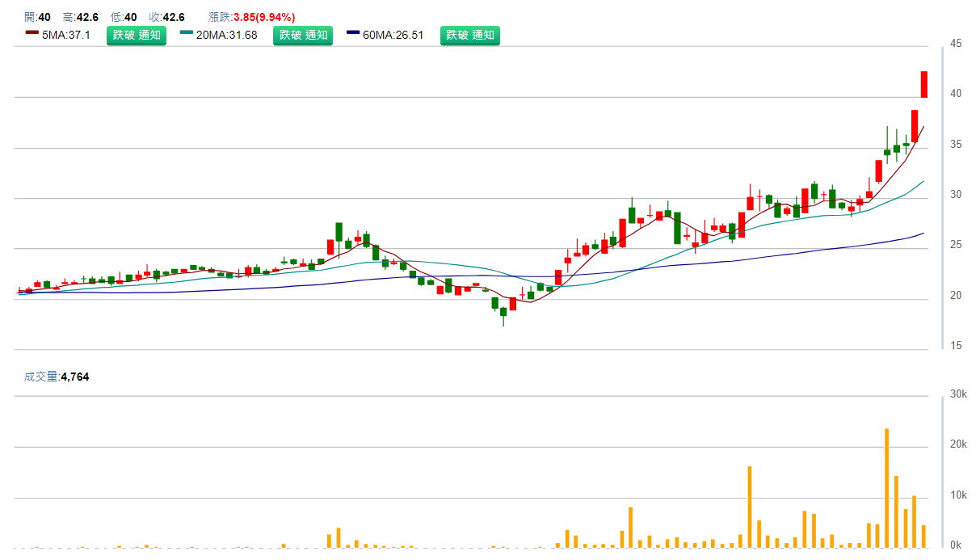
Task: Click the tallest volume bar above 20k
Action: click(887, 488)
